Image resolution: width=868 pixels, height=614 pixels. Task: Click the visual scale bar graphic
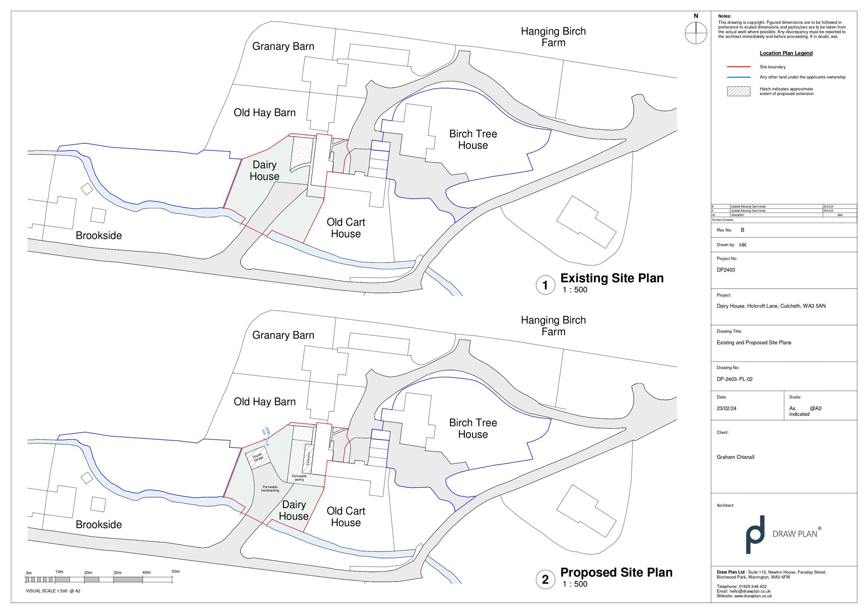(99, 579)
